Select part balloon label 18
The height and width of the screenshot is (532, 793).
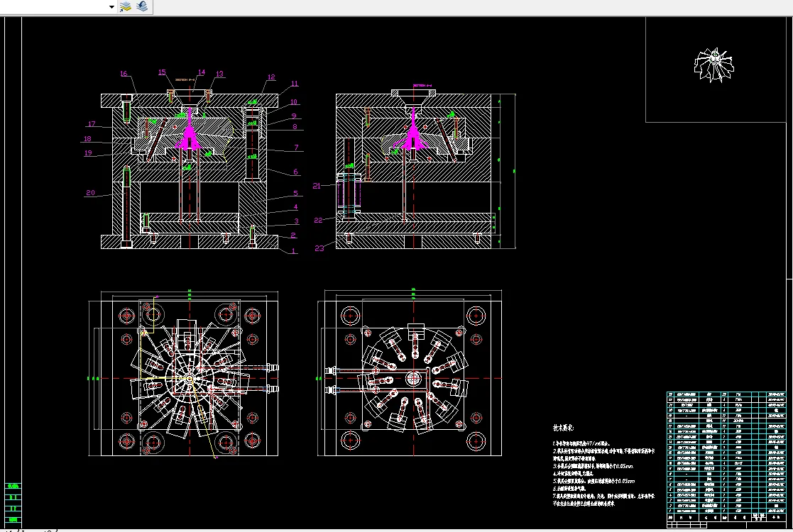pyautogui.click(x=87, y=139)
